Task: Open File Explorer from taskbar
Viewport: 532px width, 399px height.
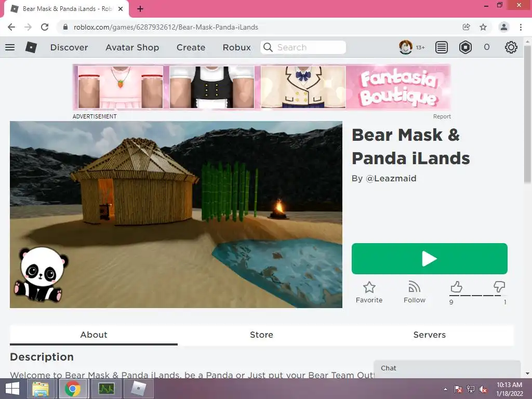Action: [40, 389]
